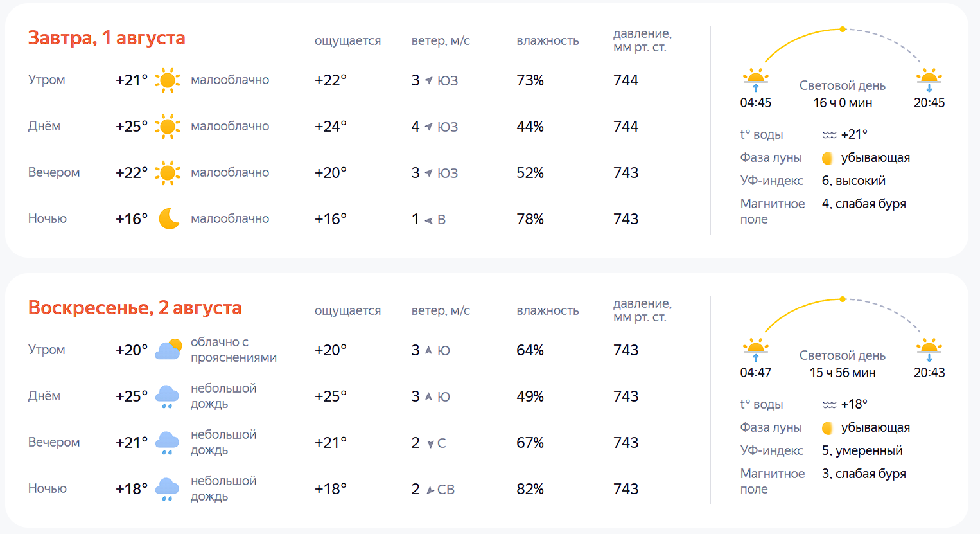This screenshot has width=980, height=534.
Task: Click the '4, слабая буря' value
Action: (864, 204)
